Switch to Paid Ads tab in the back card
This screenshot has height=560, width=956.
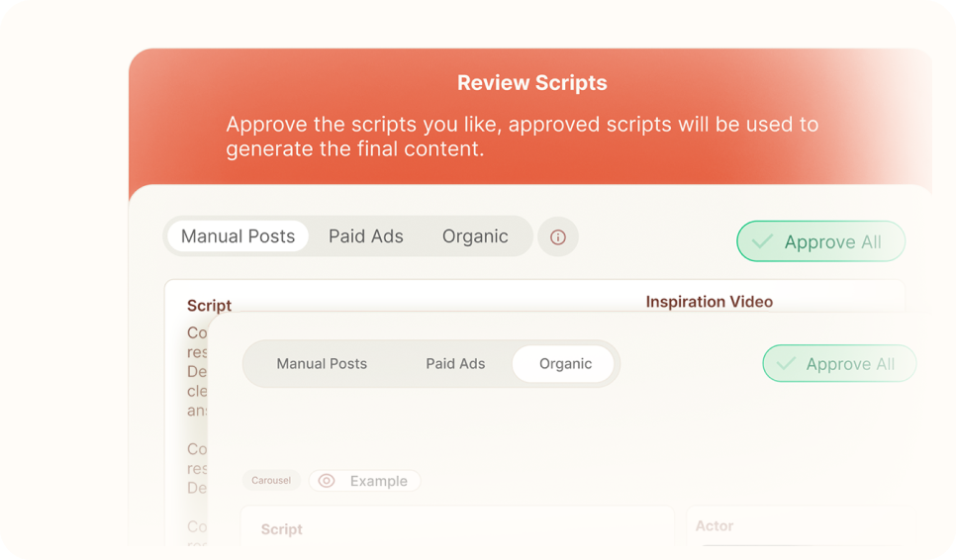point(365,236)
